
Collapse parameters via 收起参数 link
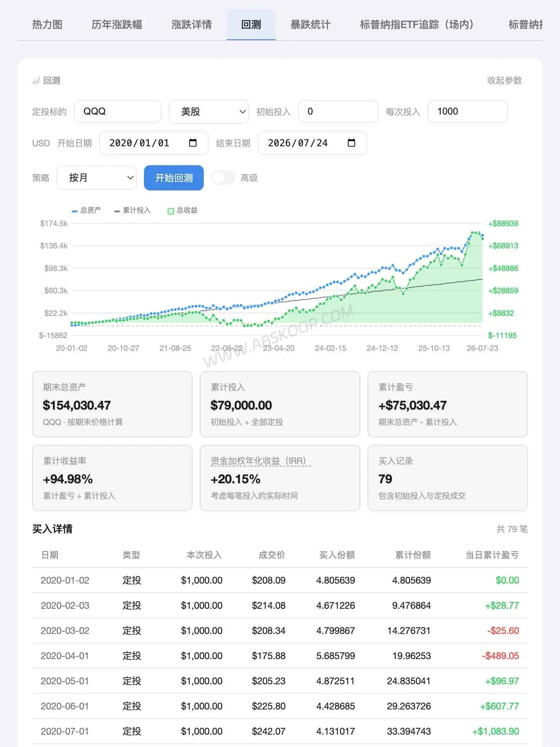(x=505, y=80)
